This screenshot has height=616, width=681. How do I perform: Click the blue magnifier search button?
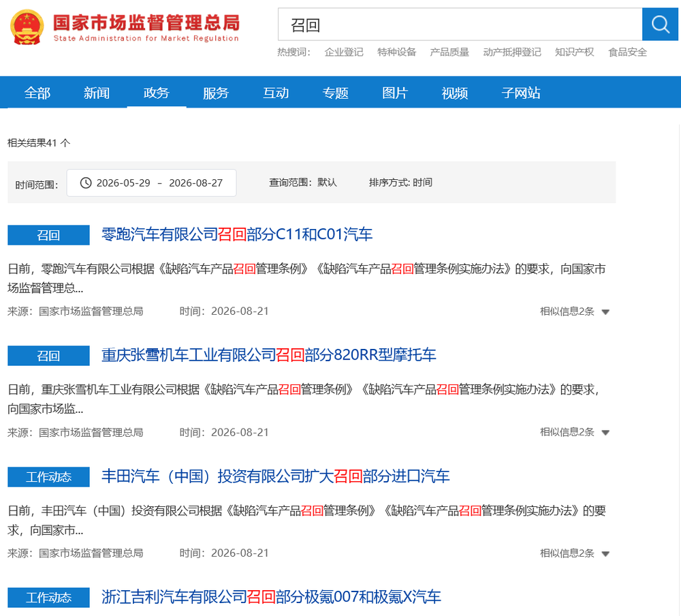[x=660, y=25]
